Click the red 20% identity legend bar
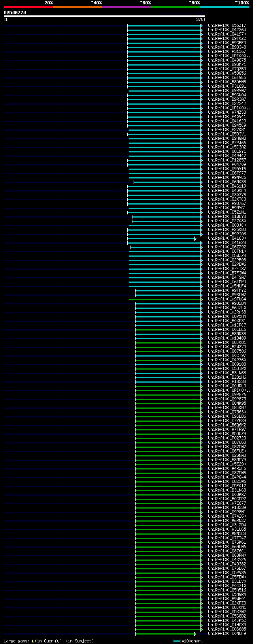 pos(28,7)
